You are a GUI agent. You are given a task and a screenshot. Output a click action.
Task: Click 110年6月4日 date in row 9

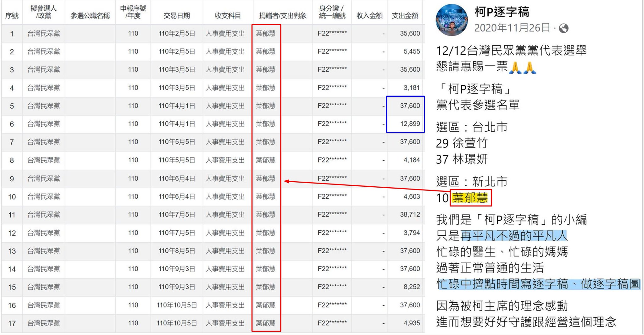point(177,178)
